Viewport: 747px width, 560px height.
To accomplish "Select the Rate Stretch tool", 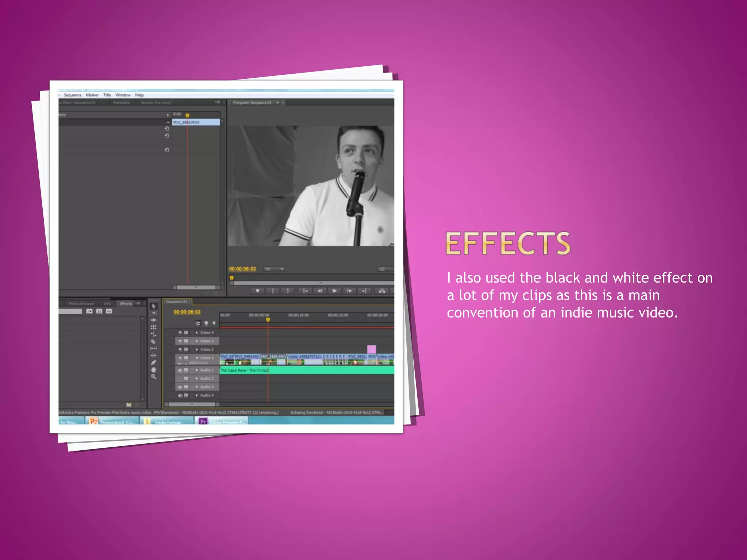I will pos(154,334).
